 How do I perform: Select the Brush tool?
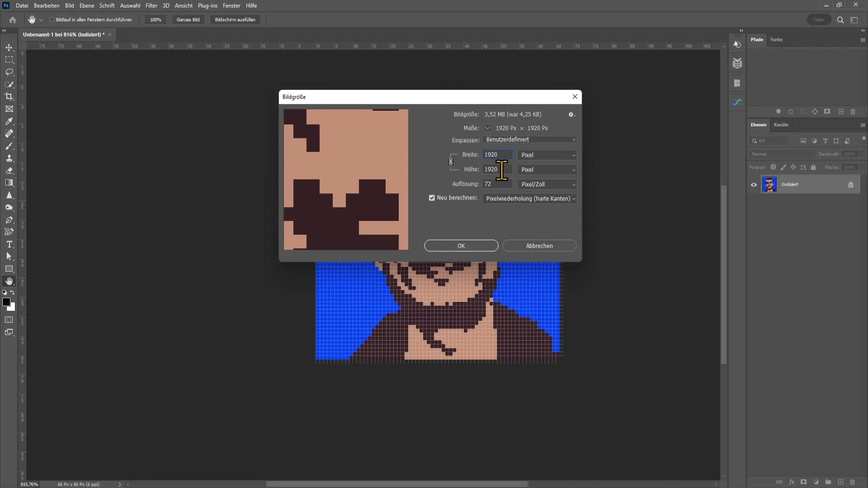pos(9,146)
